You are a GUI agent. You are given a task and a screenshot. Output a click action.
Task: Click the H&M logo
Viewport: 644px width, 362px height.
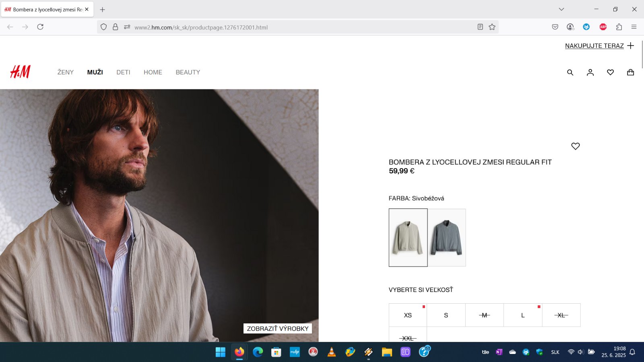20,72
